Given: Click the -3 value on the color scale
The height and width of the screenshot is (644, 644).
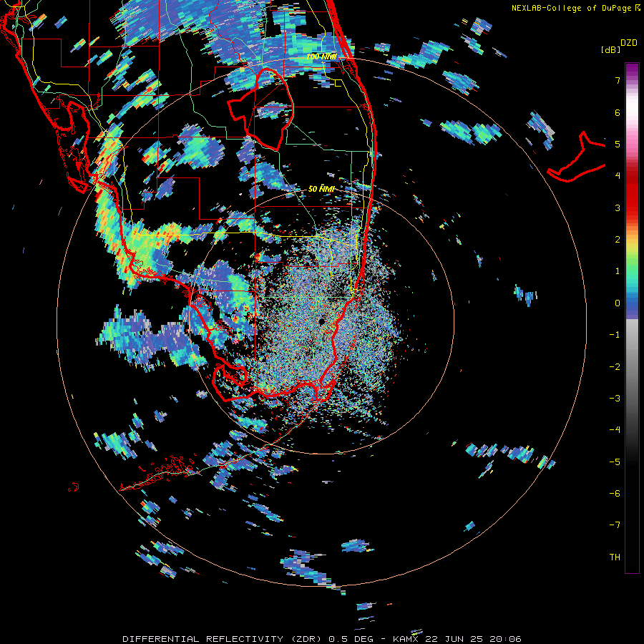Looking at the screenshot, I should (615, 399).
